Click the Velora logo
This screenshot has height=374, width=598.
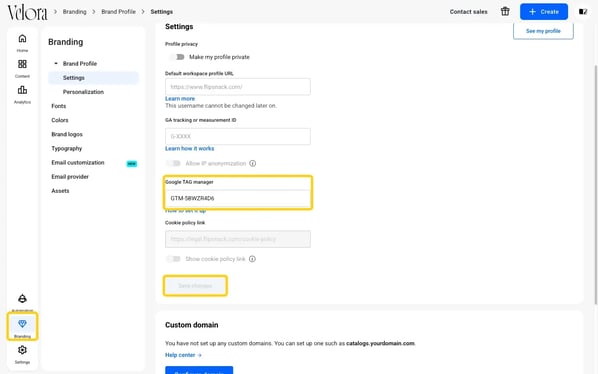27,12
